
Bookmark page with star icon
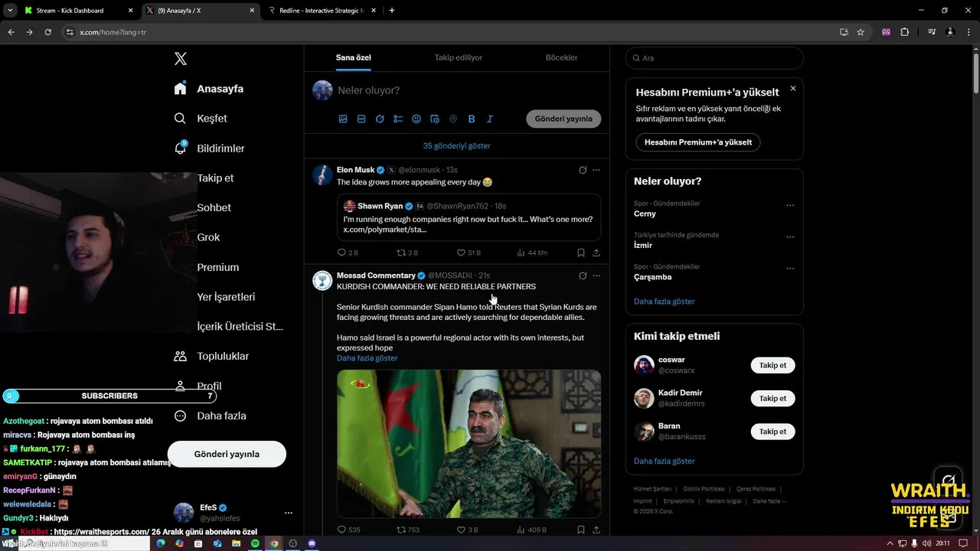(861, 32)
